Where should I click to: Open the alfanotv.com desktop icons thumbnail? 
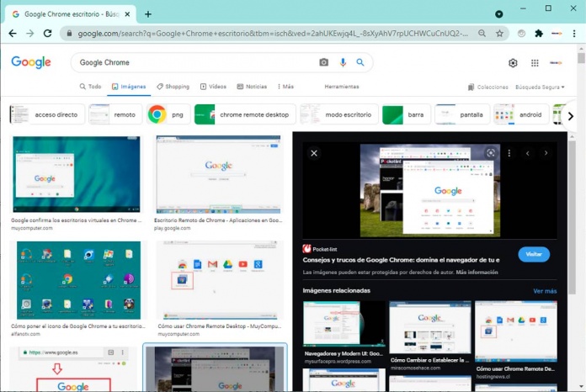78,280
